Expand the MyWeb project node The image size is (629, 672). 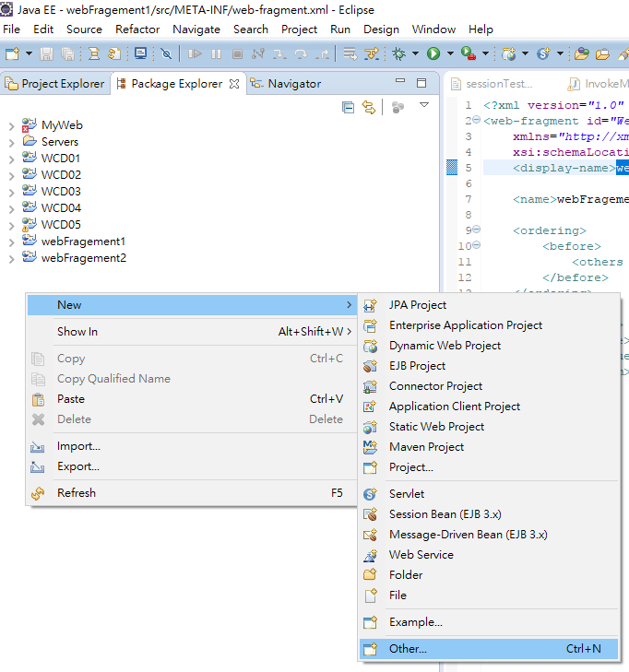[x=12, y=126]
